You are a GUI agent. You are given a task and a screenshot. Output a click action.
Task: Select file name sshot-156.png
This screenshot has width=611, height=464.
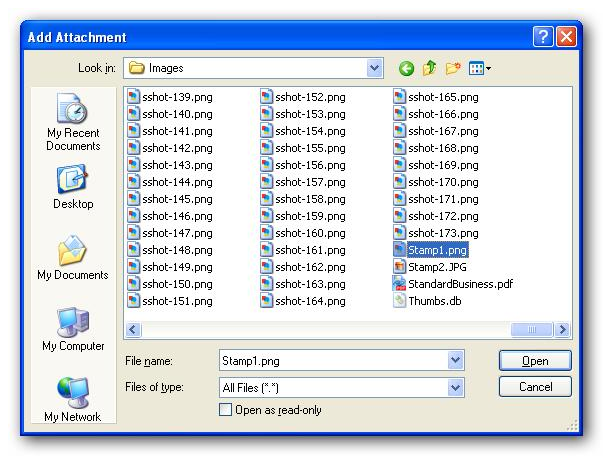[x=310, y=165]
